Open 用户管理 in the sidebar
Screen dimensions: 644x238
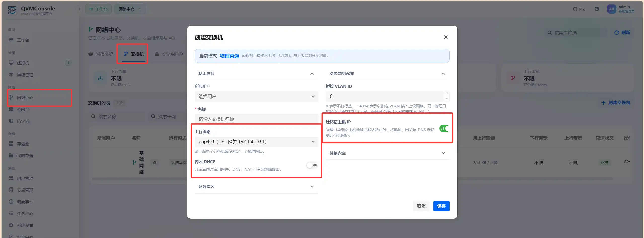[x=40, y=178]
